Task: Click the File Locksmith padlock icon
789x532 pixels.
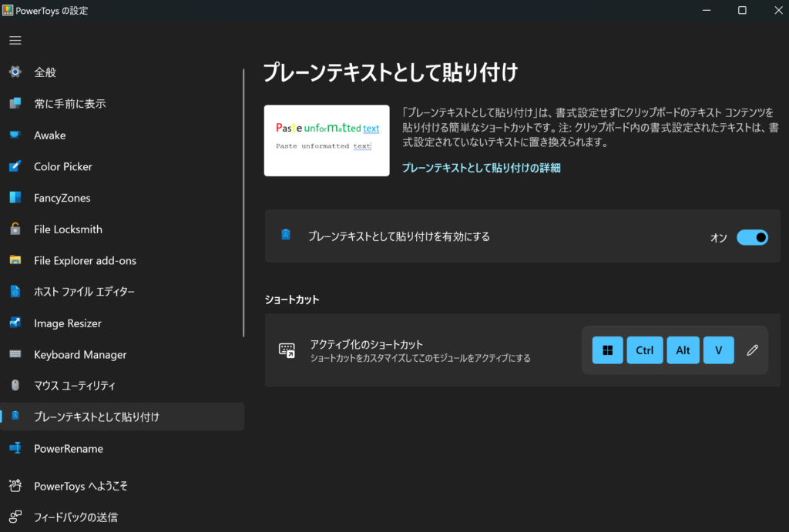Action: click(15, 229)
